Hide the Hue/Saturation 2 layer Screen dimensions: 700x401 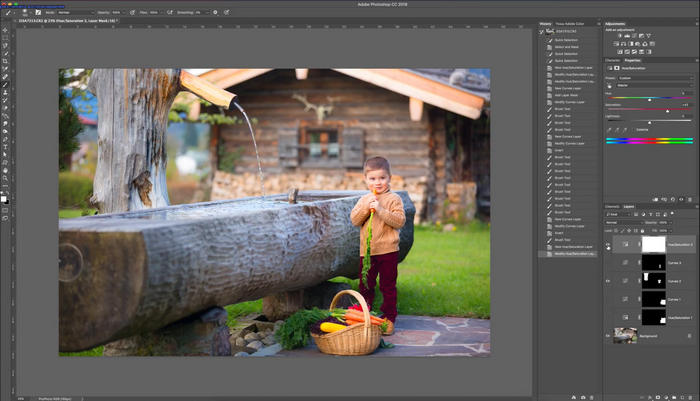(x=608, y=244)
